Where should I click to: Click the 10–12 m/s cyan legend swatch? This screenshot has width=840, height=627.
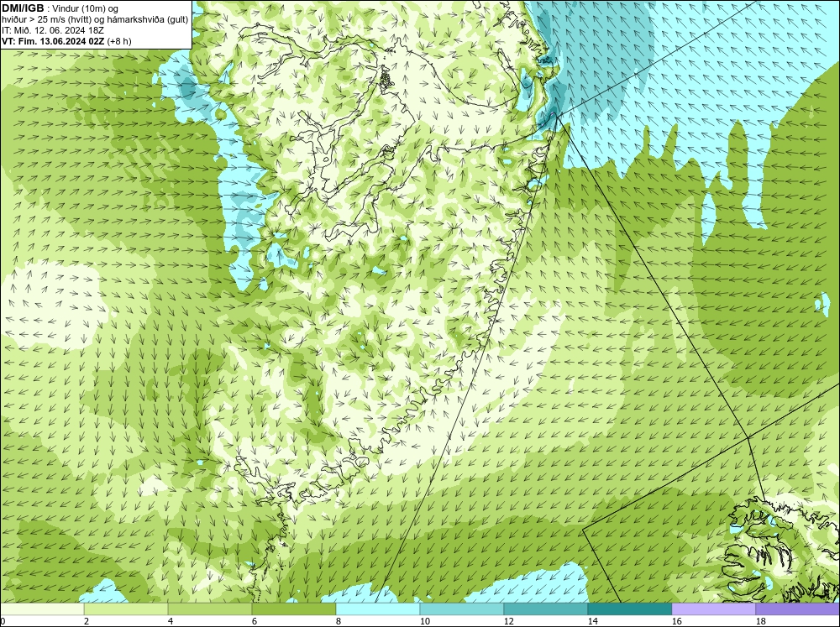pyautogui.click(x=462, y=609)
